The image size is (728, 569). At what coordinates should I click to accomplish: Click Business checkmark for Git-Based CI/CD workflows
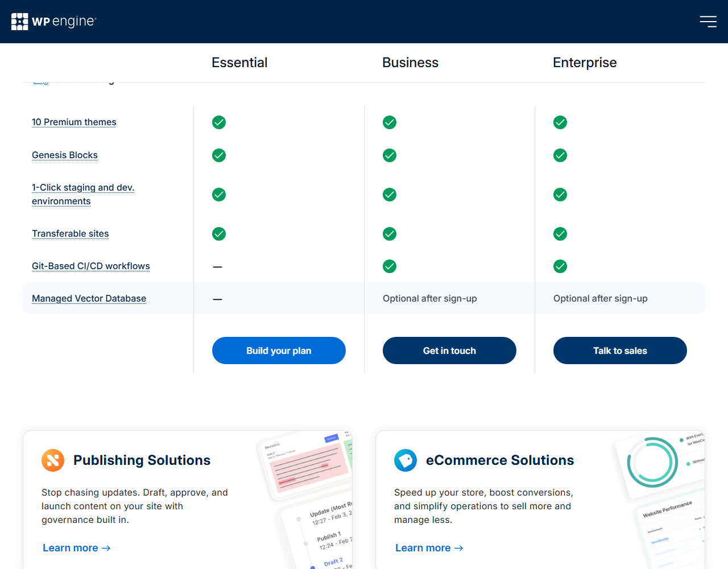(390, 266)
